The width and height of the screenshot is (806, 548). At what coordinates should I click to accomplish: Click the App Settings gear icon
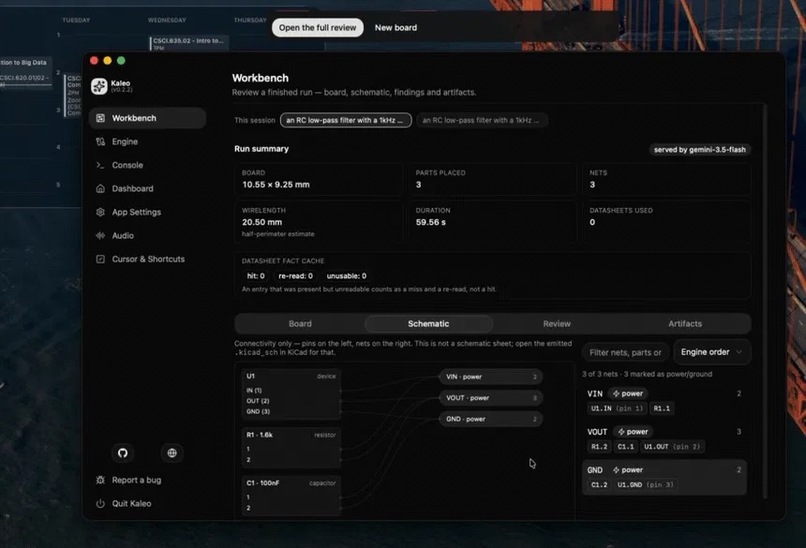100,212
